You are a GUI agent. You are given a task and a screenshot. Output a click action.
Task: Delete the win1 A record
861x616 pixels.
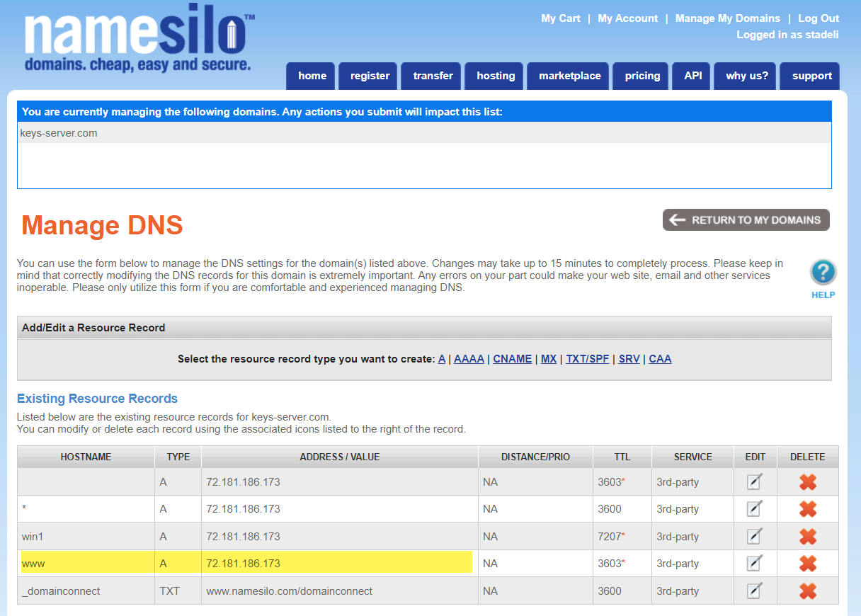coord(808,537)
